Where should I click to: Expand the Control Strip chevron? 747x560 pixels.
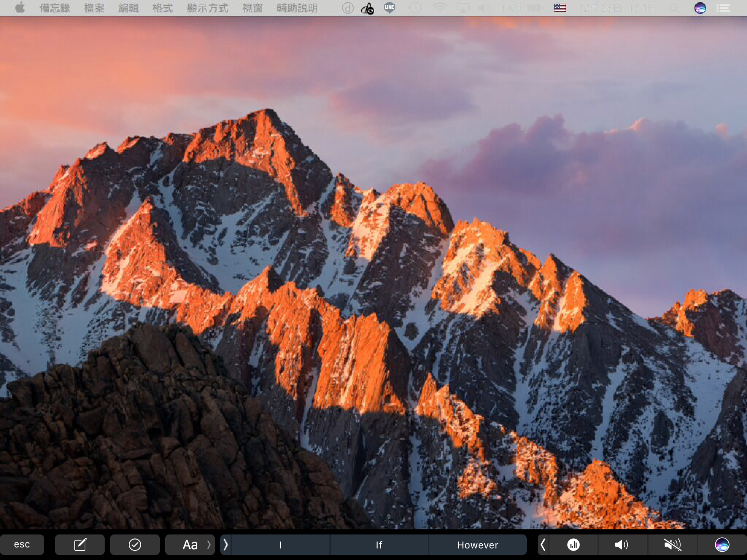pos(543,545)
